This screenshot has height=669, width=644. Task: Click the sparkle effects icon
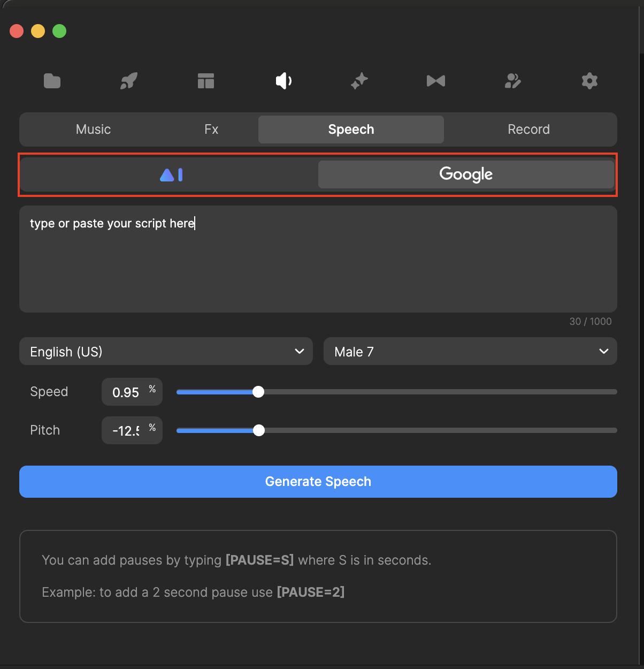point(359,81)
